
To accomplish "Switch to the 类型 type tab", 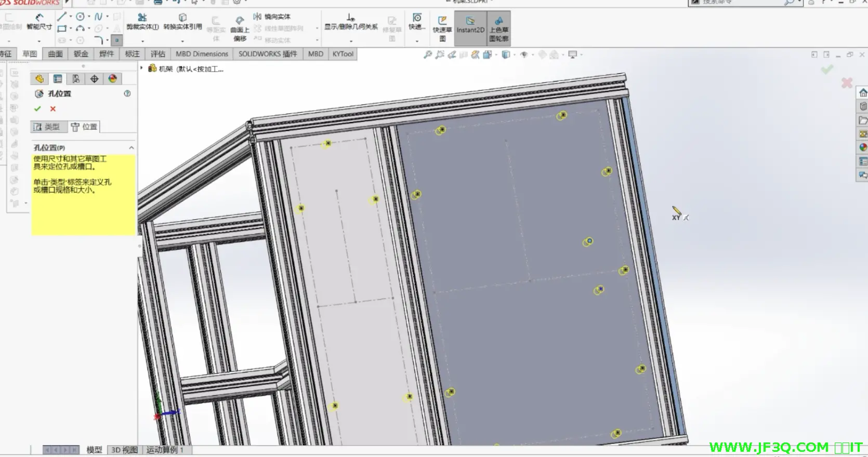I will pyautogui.click(x=47, y=127).
